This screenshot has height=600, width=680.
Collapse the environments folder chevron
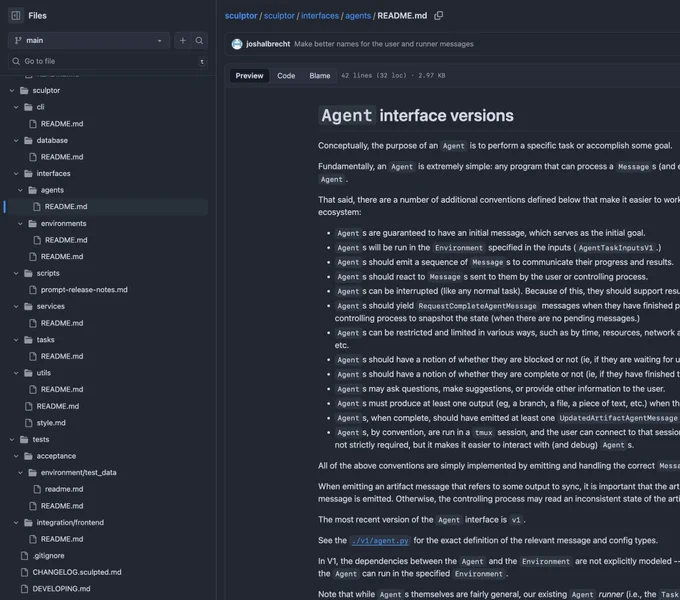tap(20, 224)
